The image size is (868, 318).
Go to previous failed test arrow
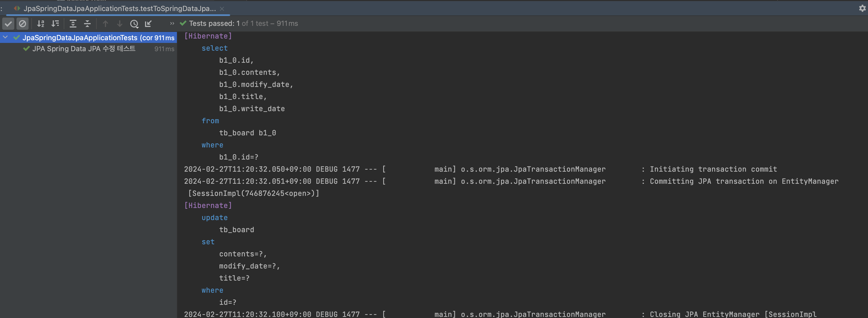(x=105, y=24)
